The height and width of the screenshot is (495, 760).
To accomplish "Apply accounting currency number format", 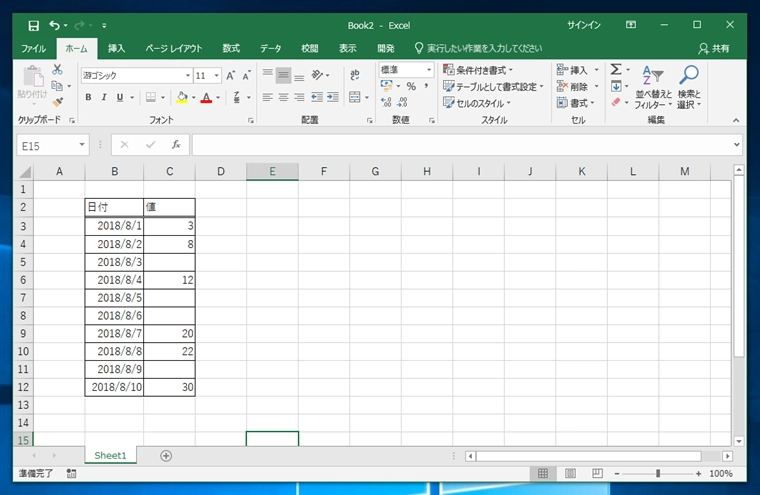I will tap(387, 86).
